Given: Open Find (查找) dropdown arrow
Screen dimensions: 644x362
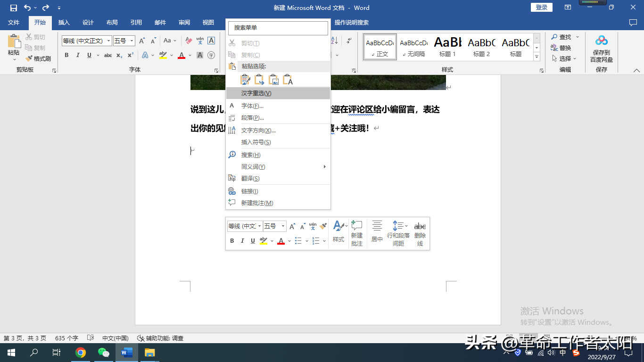Looking at the screenshot, I should [x=578, y=37].
